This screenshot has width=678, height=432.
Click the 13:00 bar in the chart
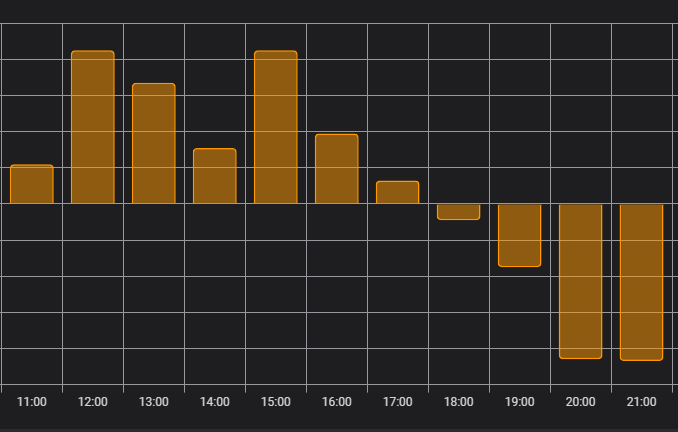(154, 144)
